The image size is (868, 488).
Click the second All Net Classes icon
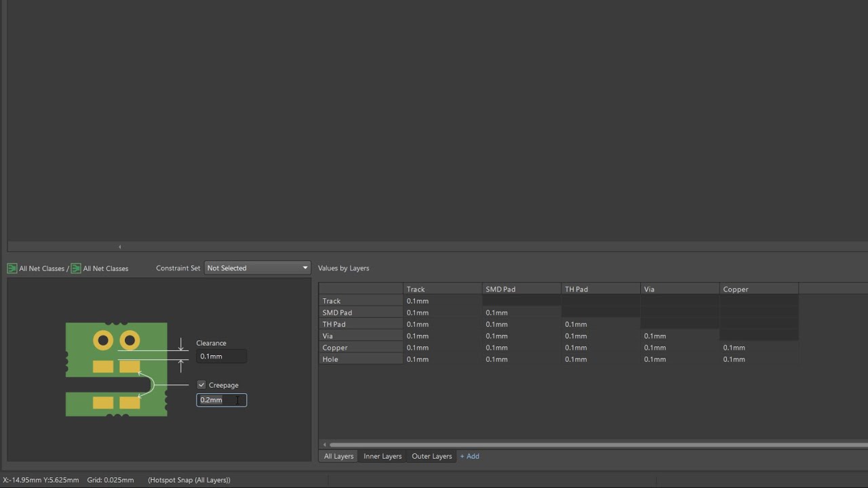pos(76,268)
